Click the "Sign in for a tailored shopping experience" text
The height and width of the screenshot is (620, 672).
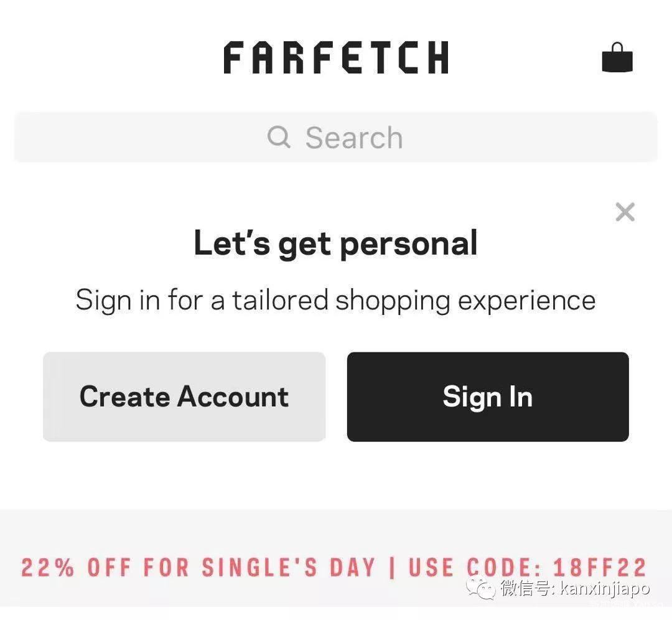[x=336, y=300]
